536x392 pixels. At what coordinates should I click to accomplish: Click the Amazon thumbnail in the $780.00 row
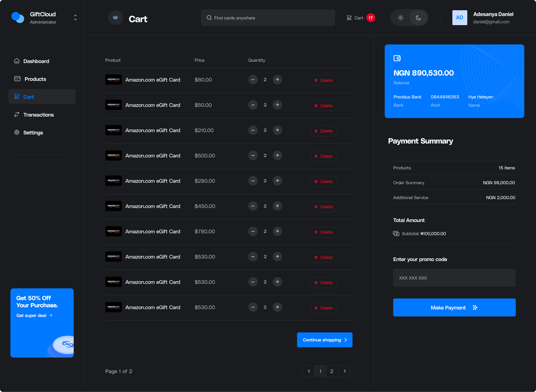pos(113,231)
